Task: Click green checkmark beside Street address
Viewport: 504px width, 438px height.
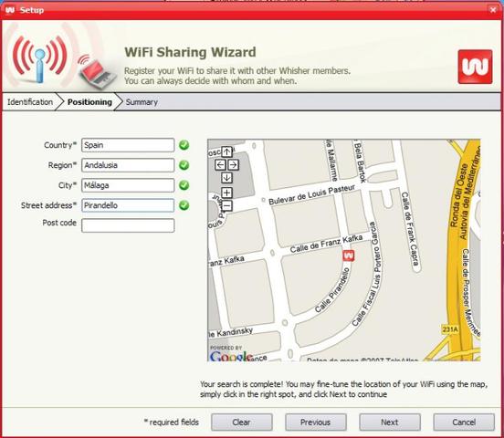Action: (184, 205)
